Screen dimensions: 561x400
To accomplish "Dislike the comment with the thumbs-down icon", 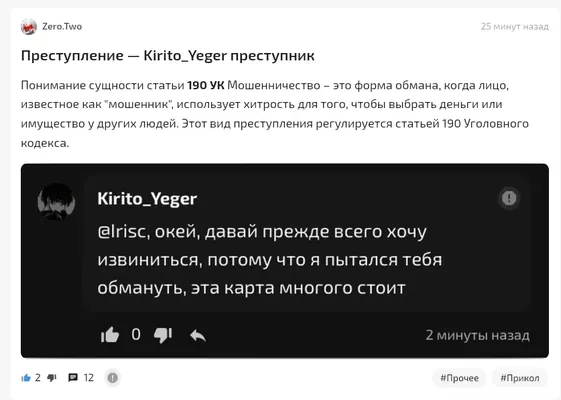I will coord(163,336).
